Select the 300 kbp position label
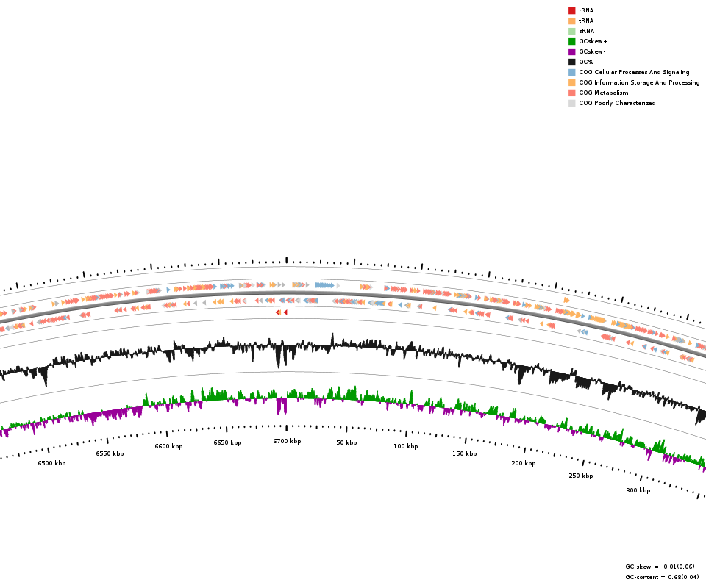 click(x=638, y=490)
